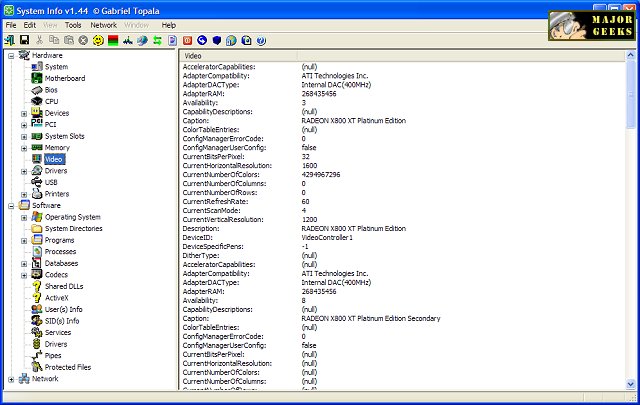Screen dimensions: 640x405
Task: Click the red power button toolbar icon
Action: click(187, 40)
